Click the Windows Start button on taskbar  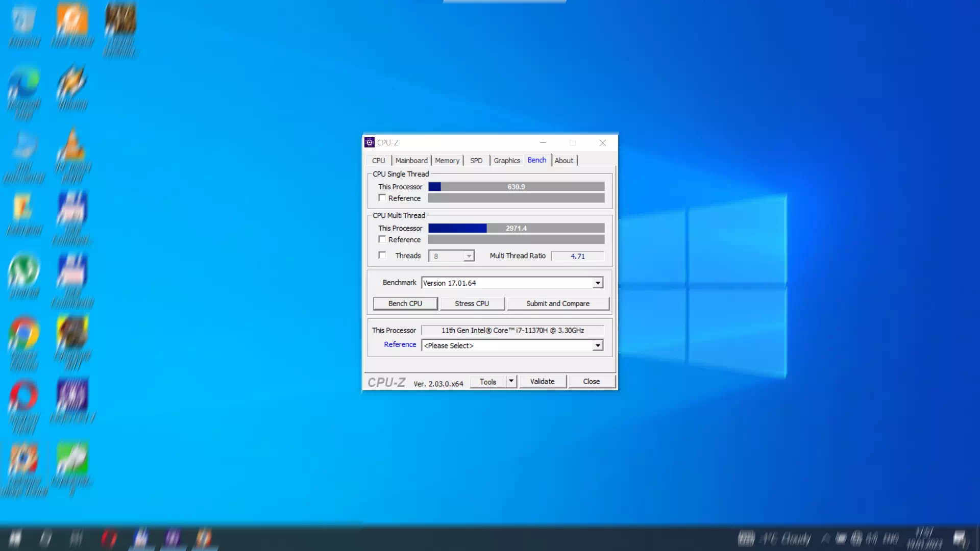point(15,538)
